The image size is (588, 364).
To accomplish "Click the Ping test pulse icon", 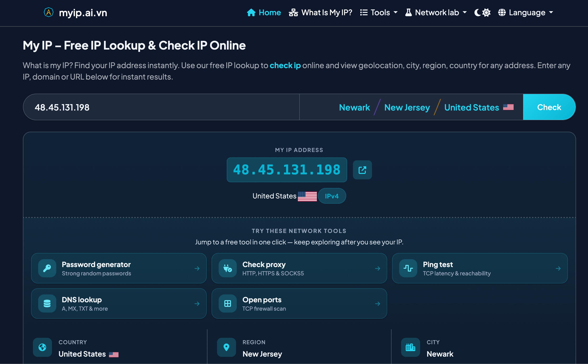I will pyautogui.click(x=408, y=268).
